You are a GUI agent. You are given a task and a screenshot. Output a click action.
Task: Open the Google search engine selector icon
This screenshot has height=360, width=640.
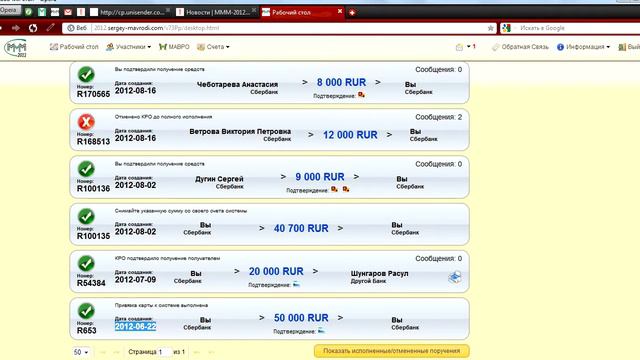pos(507,28)
